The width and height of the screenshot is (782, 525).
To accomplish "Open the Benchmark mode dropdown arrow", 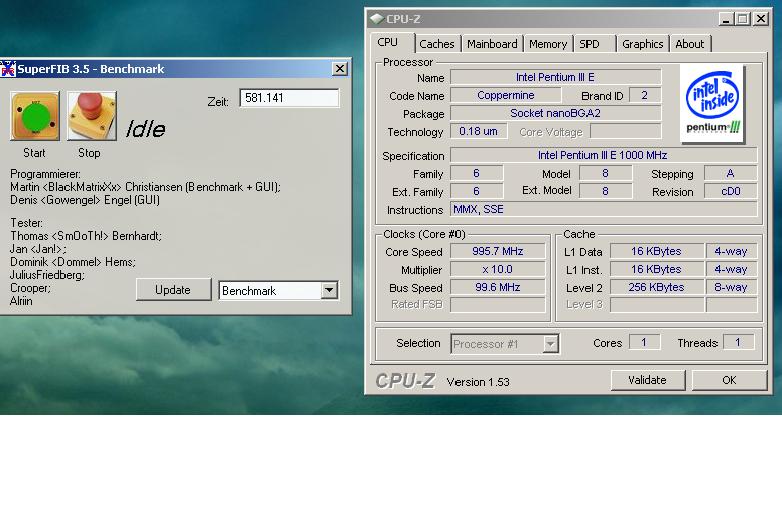I will click(329, 290).
